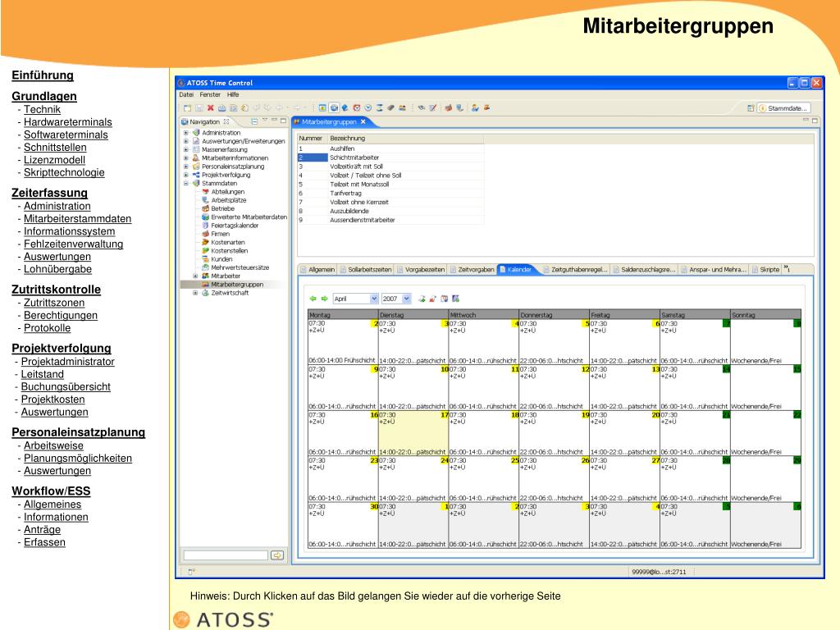Open the Datei menu
Viewport: 840px width, 630px height.
coord(186,95)
